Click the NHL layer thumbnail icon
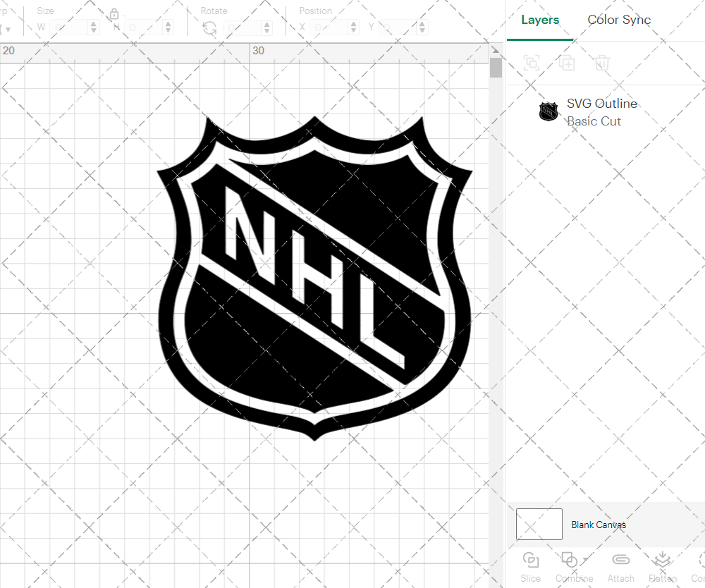The image size is (705, 588). pyautogui.click(x=548, y=111)
